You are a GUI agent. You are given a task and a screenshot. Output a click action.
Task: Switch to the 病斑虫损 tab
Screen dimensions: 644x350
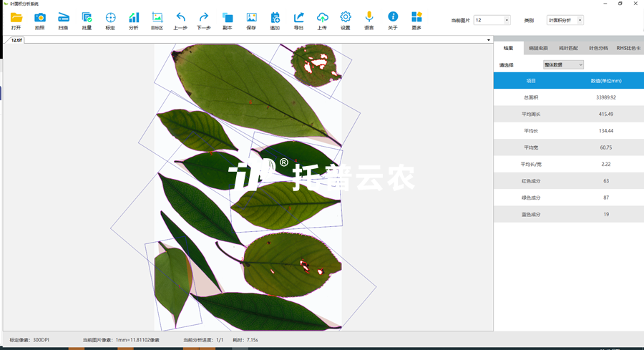coord(538,49)
